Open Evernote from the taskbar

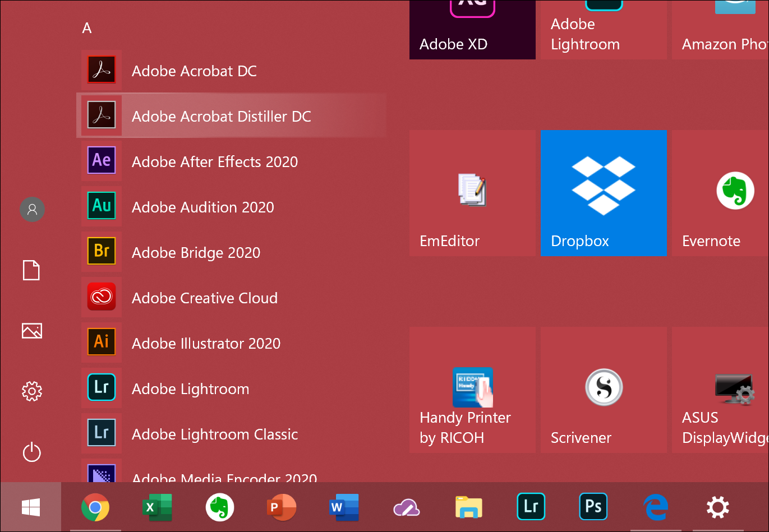click(x=219, y=507)
